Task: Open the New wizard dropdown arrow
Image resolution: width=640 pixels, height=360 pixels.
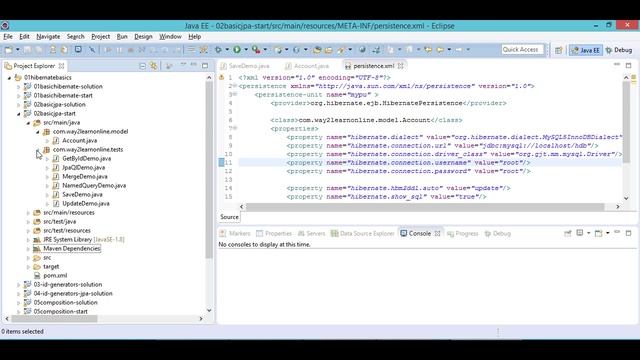Action: click(x=18, y=50)
